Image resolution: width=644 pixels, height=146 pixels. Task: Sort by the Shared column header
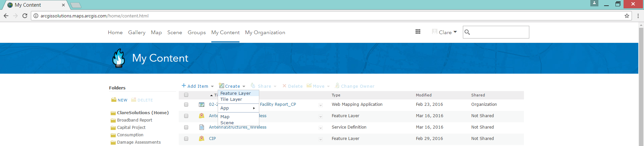[x=478, y=95]
